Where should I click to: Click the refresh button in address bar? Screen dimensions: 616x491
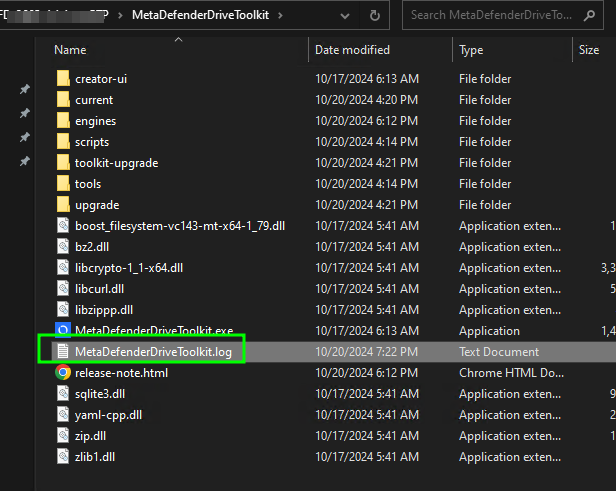[375, 15]
